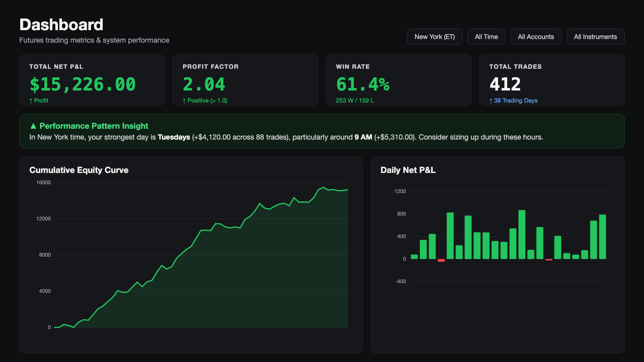
Task: Click the Futures trading metrics subtitle
Action: tap(94, 40)
